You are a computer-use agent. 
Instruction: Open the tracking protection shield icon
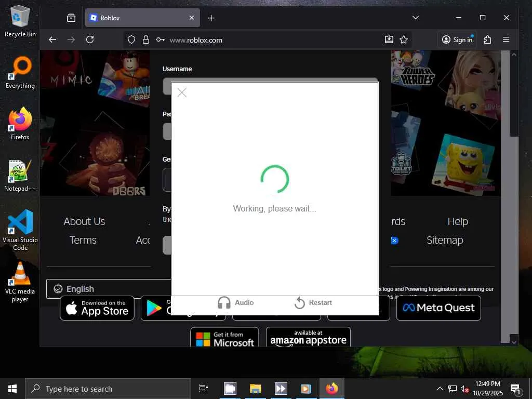point(131,39)
